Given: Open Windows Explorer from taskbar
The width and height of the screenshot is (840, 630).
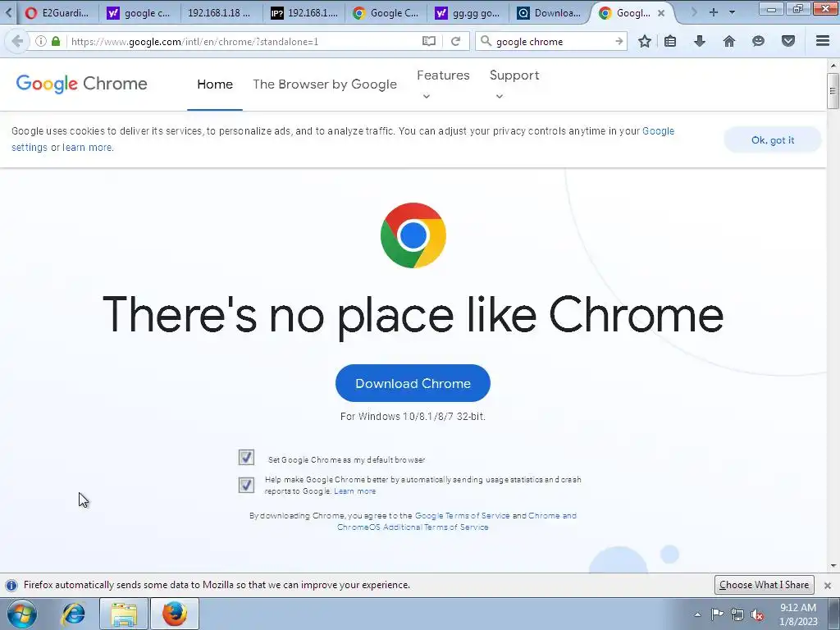Looking at the screenshot, I should 124,614.
